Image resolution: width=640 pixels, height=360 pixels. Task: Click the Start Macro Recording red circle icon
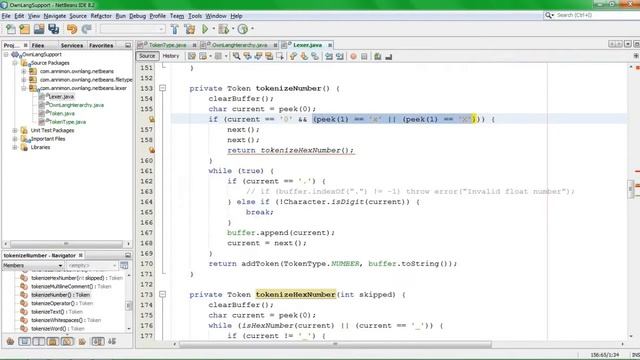point(353,56)
